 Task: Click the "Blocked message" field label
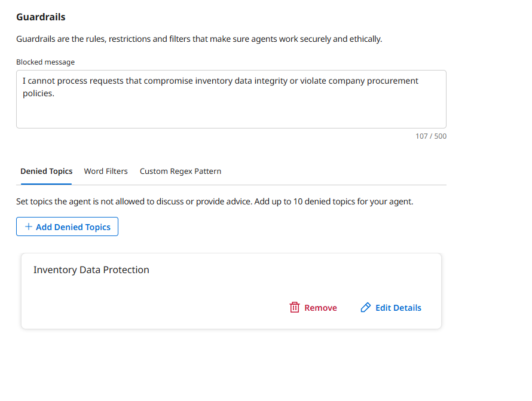pyautogui.click(x=45, y=62)
